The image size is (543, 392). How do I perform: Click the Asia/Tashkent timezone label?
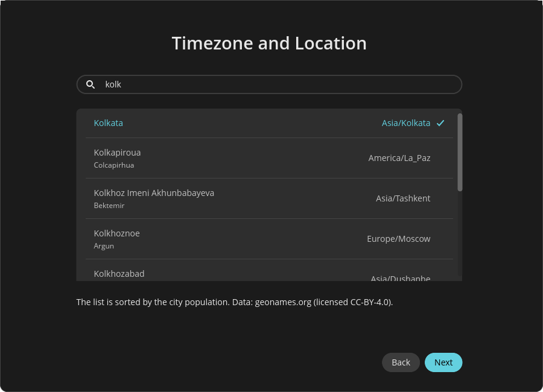(403, 198)
